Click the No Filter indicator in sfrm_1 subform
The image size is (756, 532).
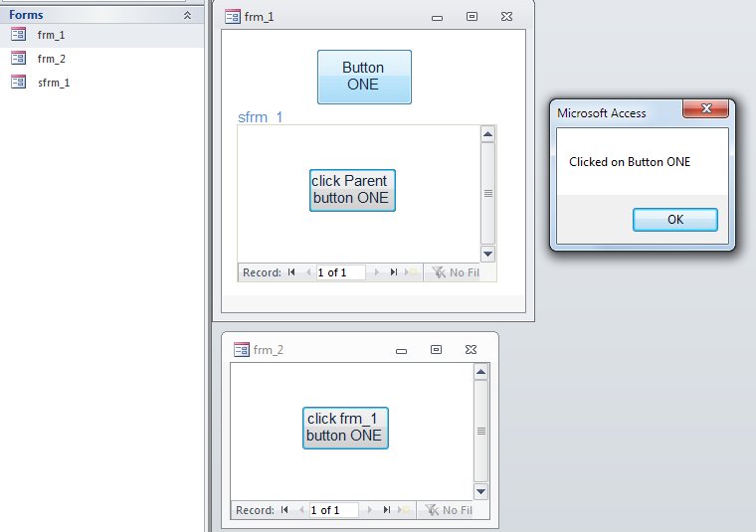coord(456,272)
